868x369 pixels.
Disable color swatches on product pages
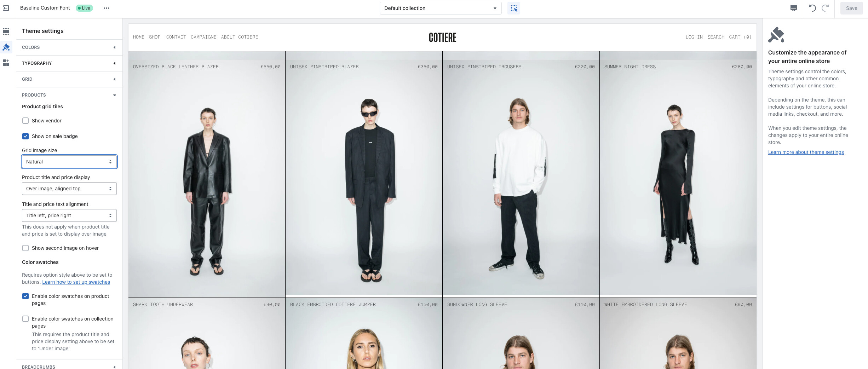click(x=25, y=296)
